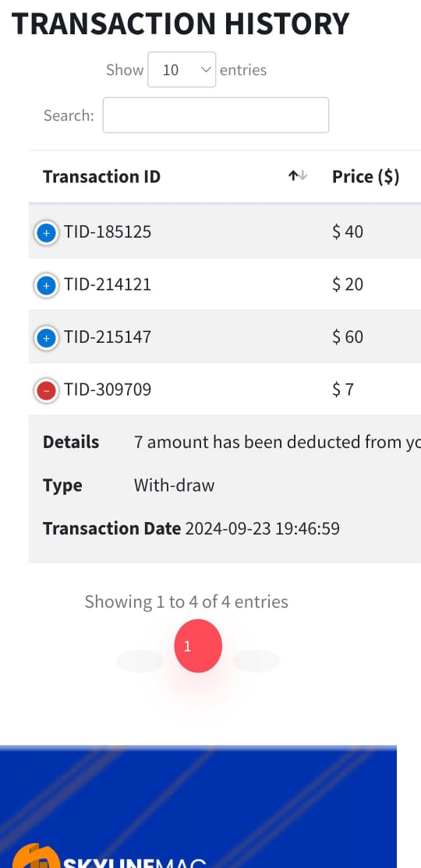Click the Price ($) column header
Screen dimensions: 421x868
pos(366,177)
